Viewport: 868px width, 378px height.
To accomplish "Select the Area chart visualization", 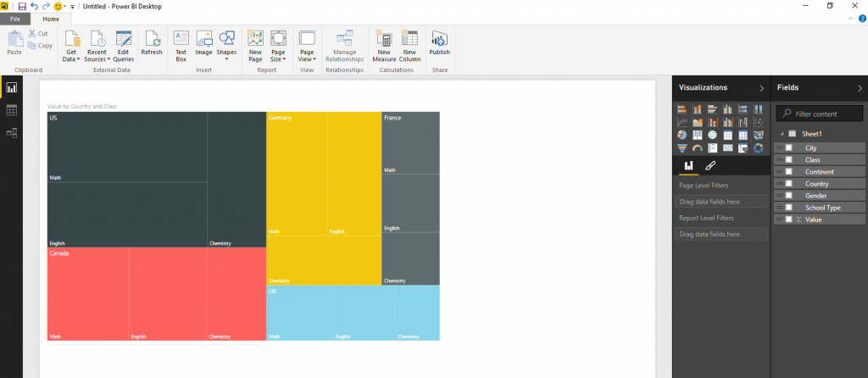I will [698, 122].
